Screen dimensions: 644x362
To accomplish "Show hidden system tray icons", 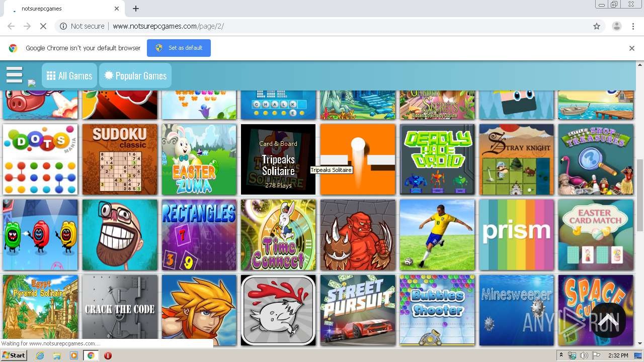I will [561, 355].
